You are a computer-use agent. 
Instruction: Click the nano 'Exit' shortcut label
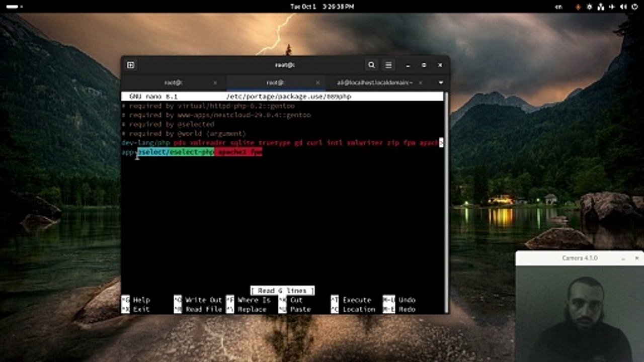(x=141, y=309)
